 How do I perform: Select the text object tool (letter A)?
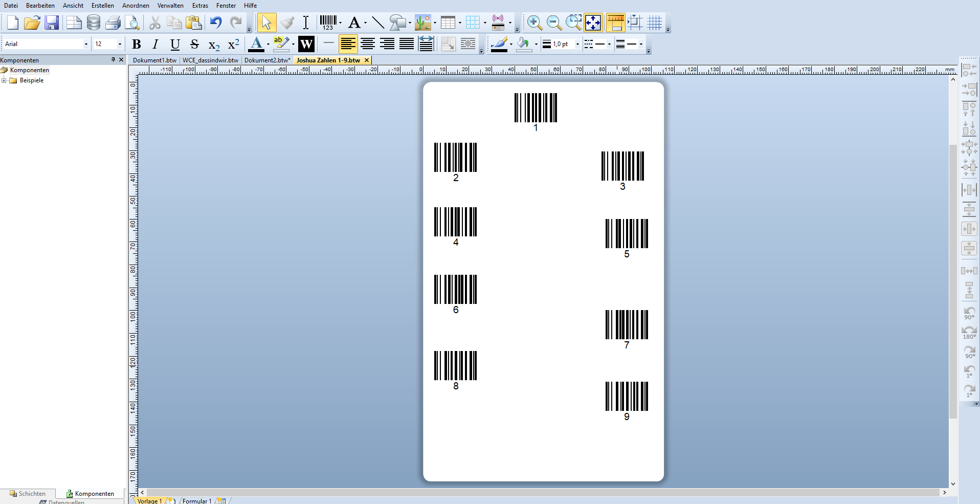click(x=354, y=23)
